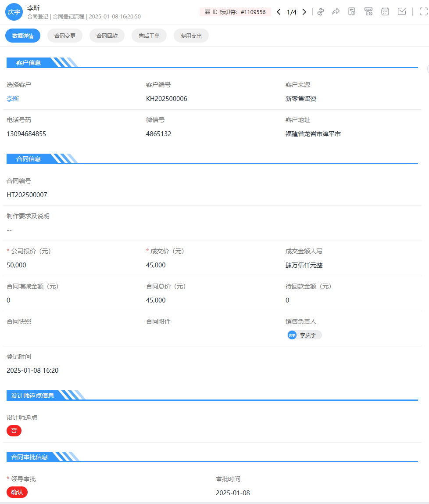The width and height of the screenshot is (429, 504).
Task: Open customer link 李斯
Action: (x=13, y=99)
